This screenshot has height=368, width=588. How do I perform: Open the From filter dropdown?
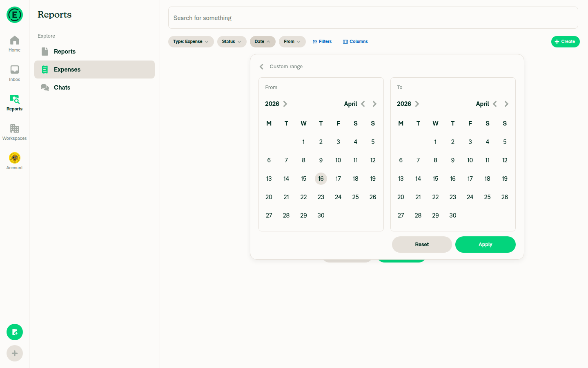tap(292, 41)
